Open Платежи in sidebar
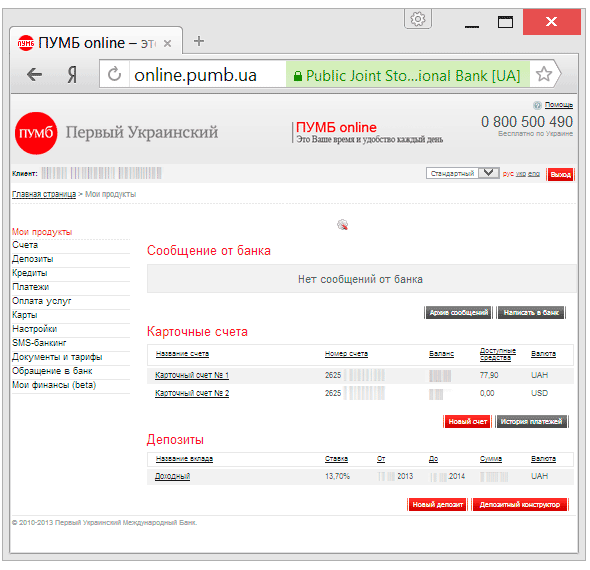The image size is (590, 570). [x=30, y=287]
